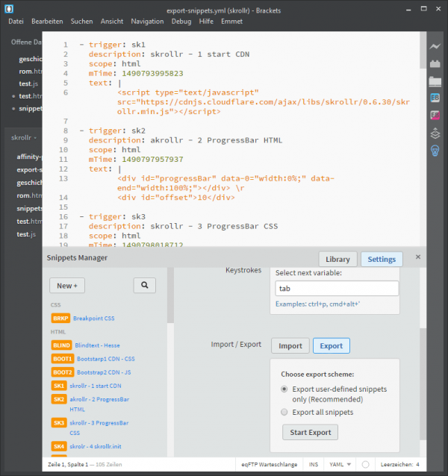
Task: Select the BOOT1 snippet badge
Action: 62,359
